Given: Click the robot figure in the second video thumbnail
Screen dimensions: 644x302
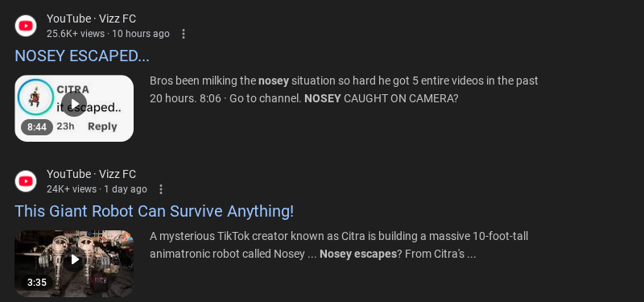Looking at the screenshot, I should coord(89,257).
